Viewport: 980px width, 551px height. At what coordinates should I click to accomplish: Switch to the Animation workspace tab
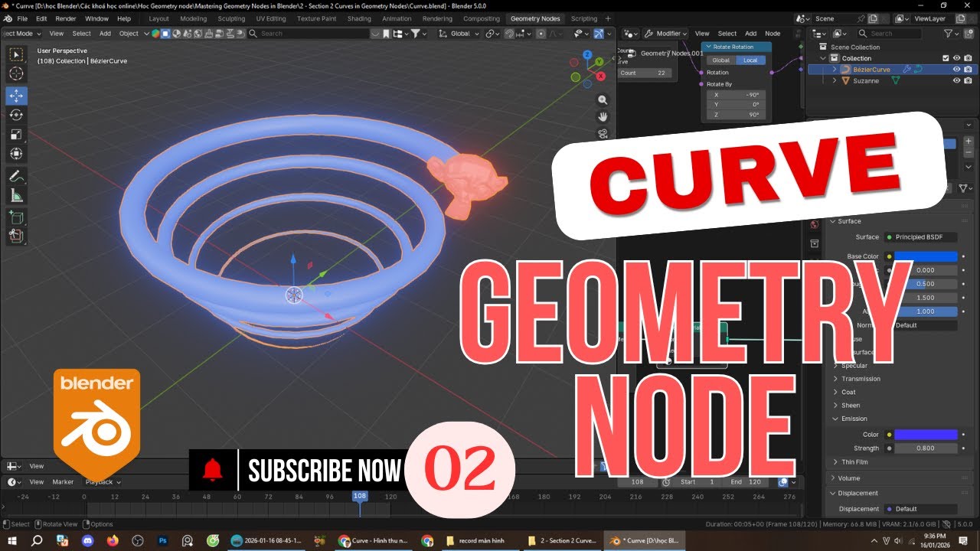point(397,18)
